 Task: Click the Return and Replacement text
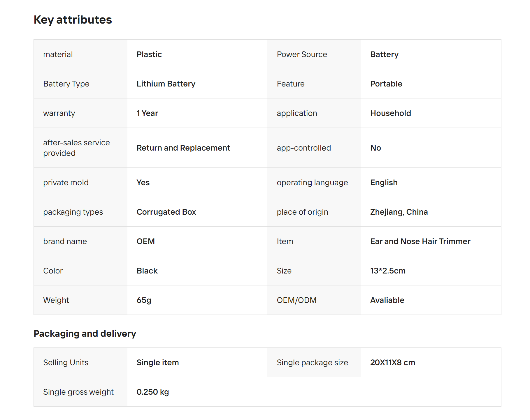click(x=183, y=148)
